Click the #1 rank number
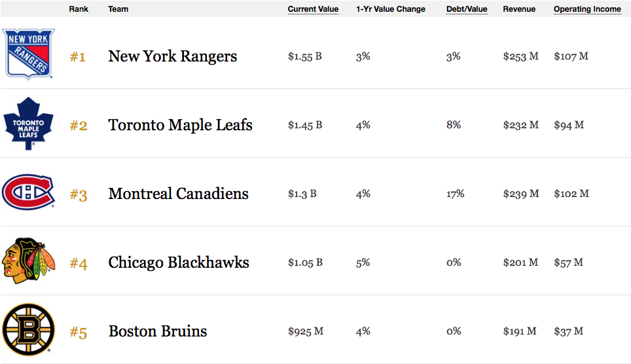The image size is (631, 364). coord(78,57)
